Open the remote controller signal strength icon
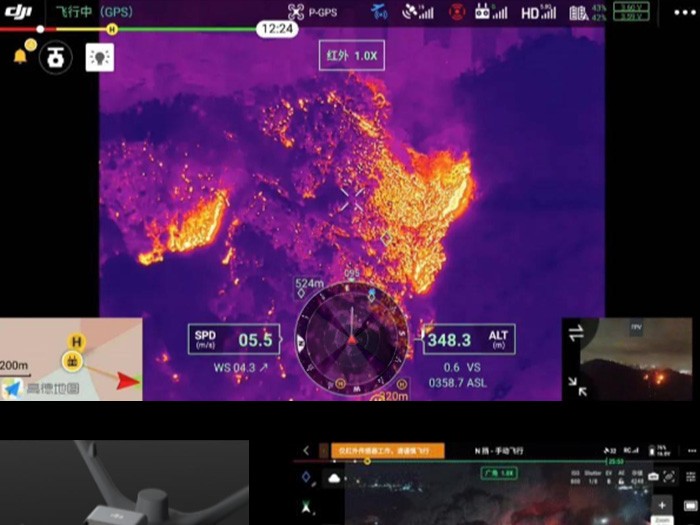Viewport: 700px width, 525px height. tap(491, 12)
